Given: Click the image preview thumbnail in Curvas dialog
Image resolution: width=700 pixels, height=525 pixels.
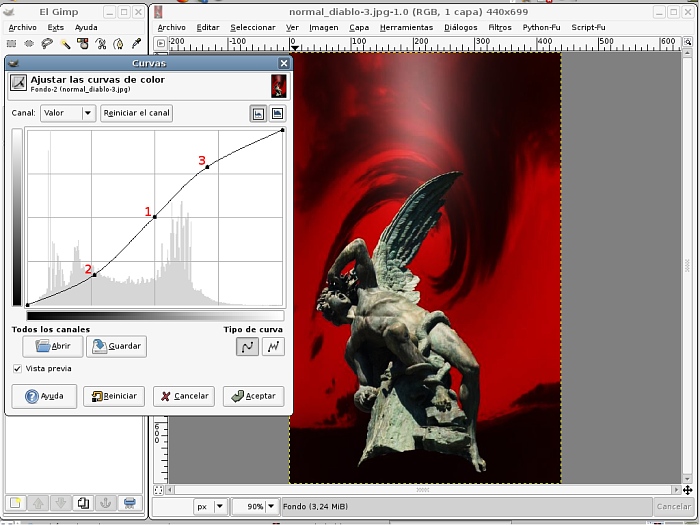Looking at the screenshot, I should point(279,86).
